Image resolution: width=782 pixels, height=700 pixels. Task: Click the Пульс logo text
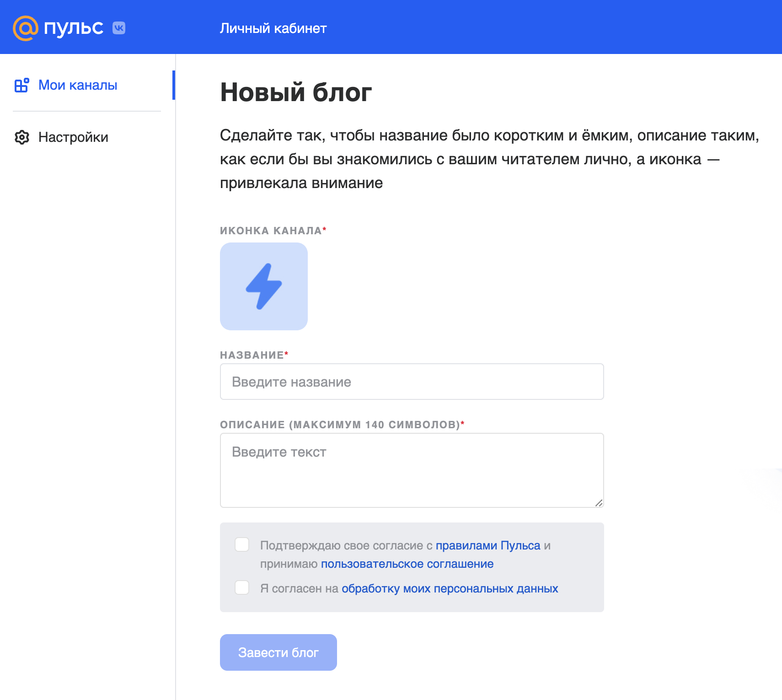[74, 28]
